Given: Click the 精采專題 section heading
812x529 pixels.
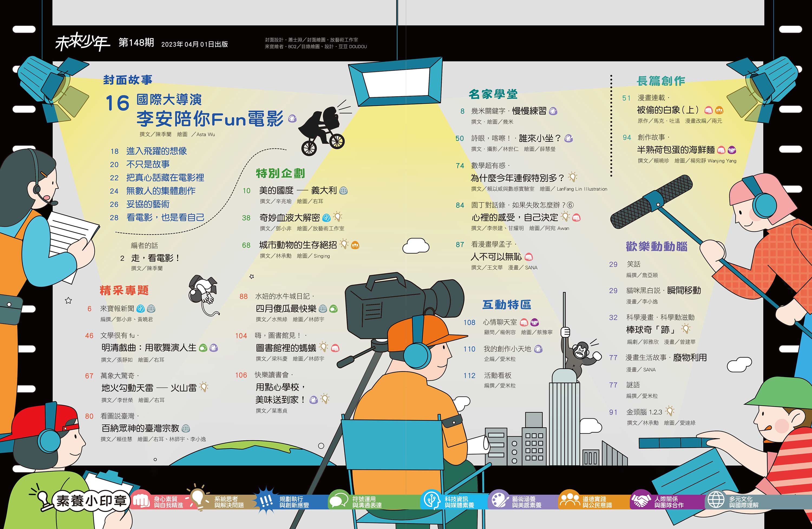Looking at the screenshot, I should point(124,290).
